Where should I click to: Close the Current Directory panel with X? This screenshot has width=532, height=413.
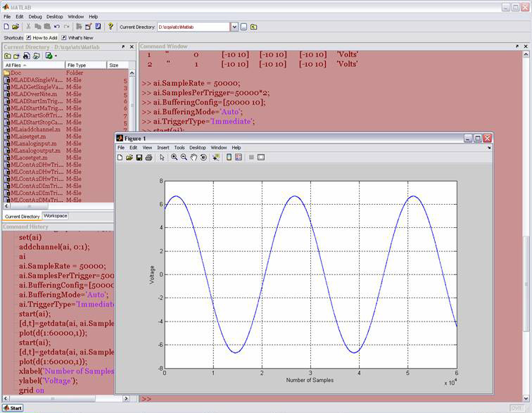click(x=132, y=47)
